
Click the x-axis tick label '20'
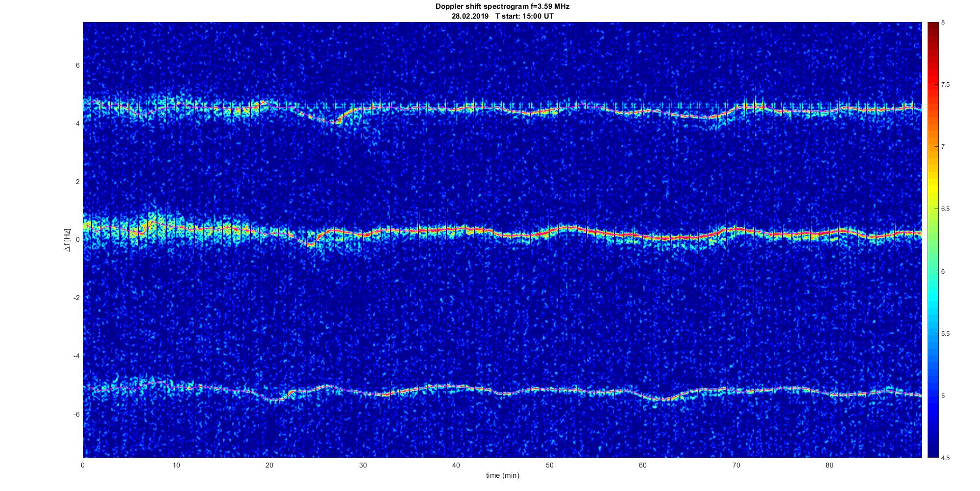coord(269,466)
